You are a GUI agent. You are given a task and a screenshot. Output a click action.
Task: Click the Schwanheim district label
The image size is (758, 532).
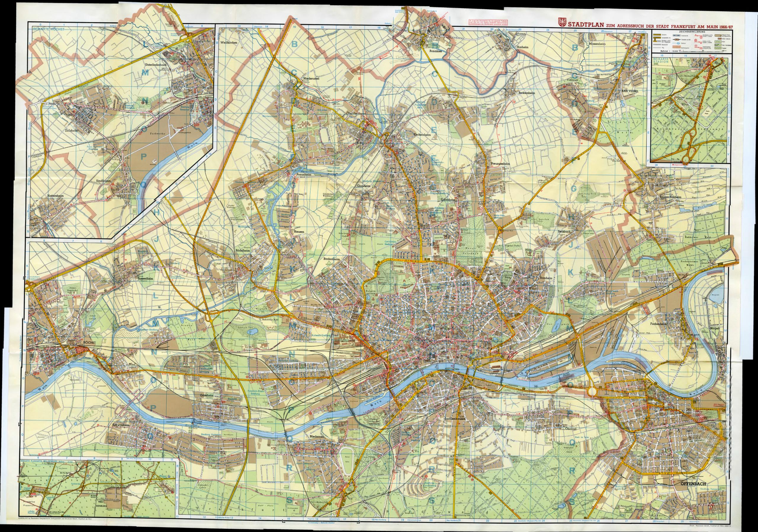pyautogui.click(x=121, y=425)
